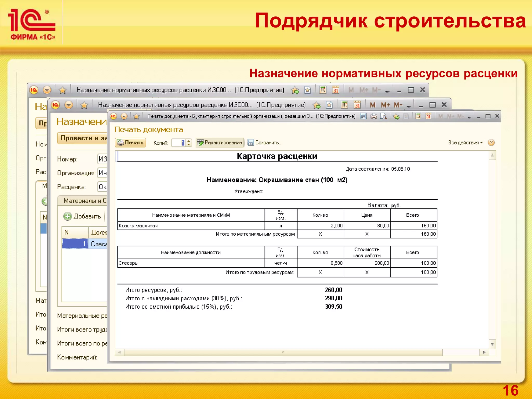Image resolution: width=532 pixels, height=399 pixels.
Task: Click Слесарь cell in labor table
Action: [x=191, y=263]
